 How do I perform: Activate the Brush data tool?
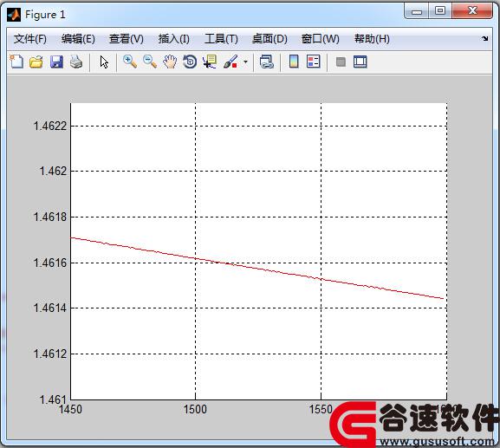click(x=231, y=62)
